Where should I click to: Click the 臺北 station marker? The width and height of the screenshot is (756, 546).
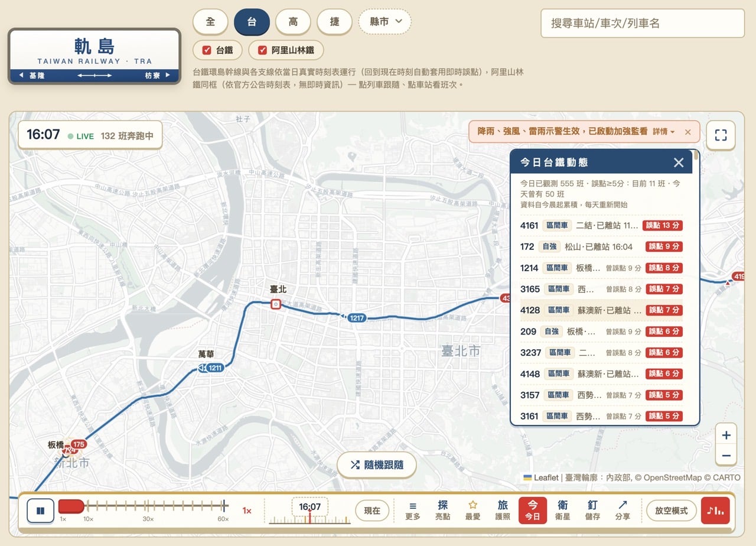click(x=276, y=304)
